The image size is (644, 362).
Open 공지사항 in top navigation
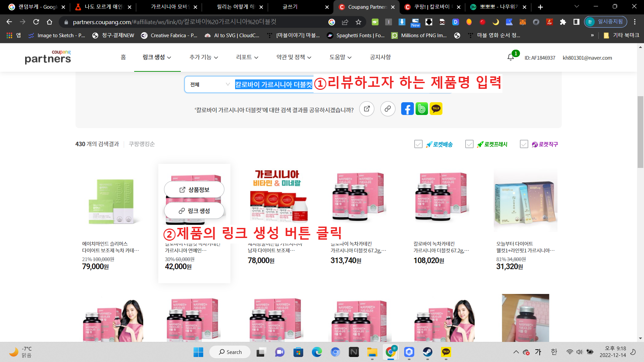click(x=380, y=57)
